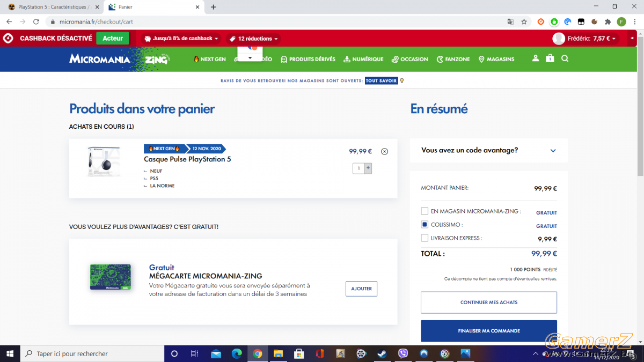Open the Numérique menu

click(x=363, y=59)
